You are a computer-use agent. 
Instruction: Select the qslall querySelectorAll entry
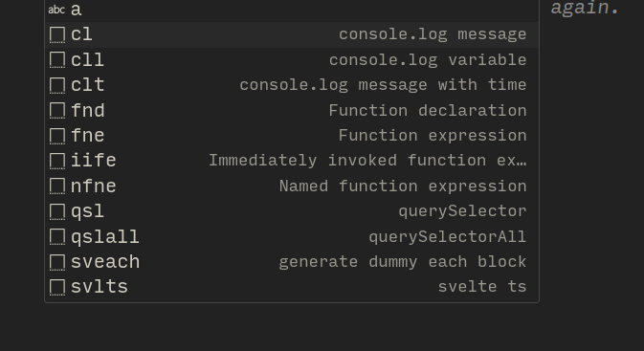tap(292, 237)
